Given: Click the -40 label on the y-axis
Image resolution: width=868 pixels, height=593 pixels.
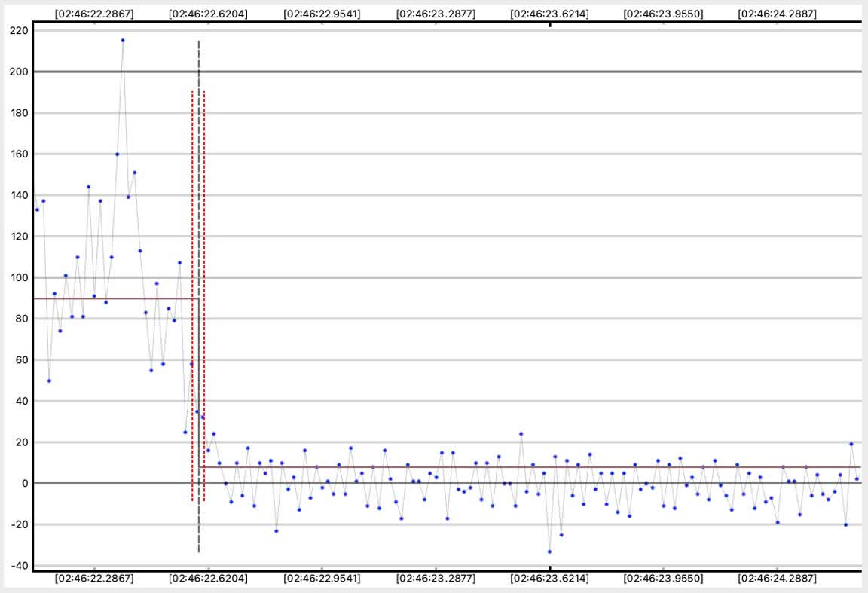Looking at the screenshot, I should click(x=19, y=566).
